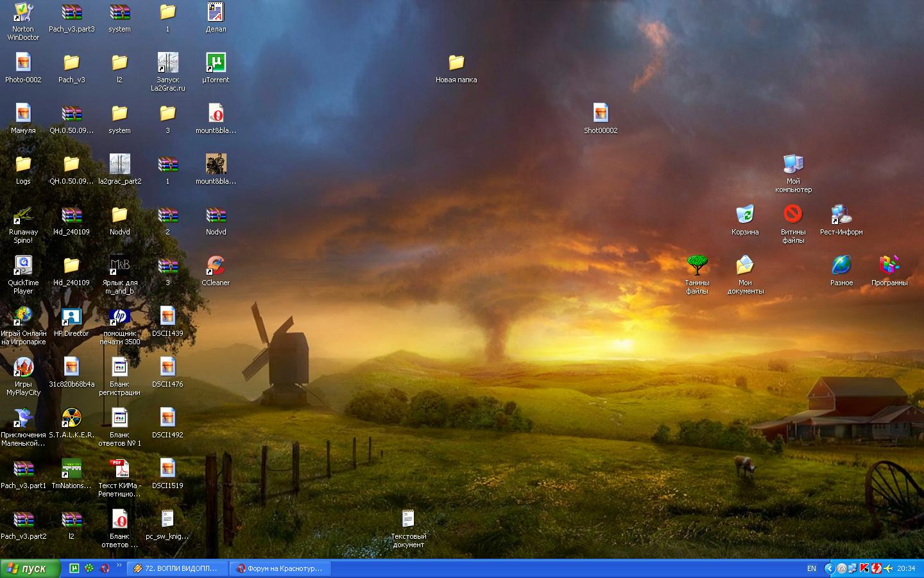Screen dimensions: 924x578
Task: Switch to Форум на Краснотур... taskbar window
Action: (280, 568)
